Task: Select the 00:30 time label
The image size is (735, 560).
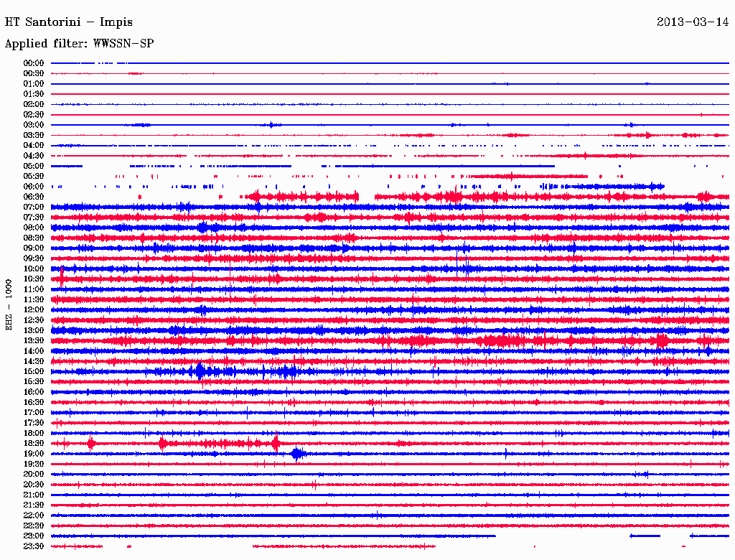Action: [x=34, y=73]
